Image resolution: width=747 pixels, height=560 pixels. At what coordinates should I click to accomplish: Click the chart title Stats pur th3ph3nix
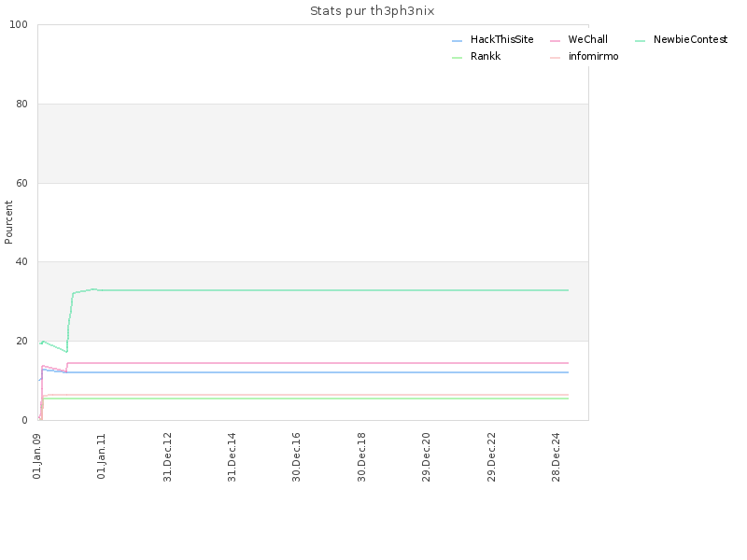pyautogui.click(x=372, y=11)
